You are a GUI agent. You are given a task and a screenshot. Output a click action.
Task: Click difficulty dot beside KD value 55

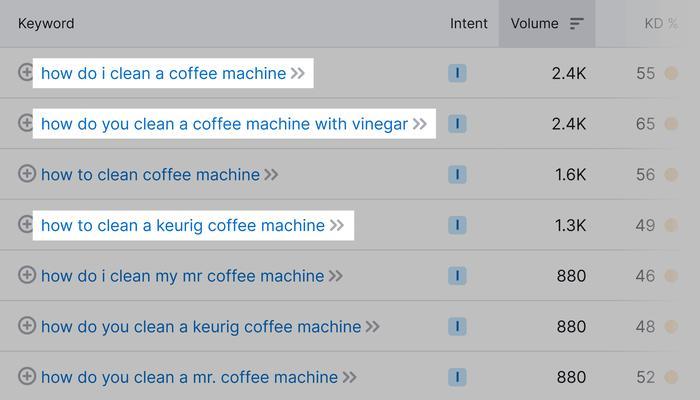(671, 73)
